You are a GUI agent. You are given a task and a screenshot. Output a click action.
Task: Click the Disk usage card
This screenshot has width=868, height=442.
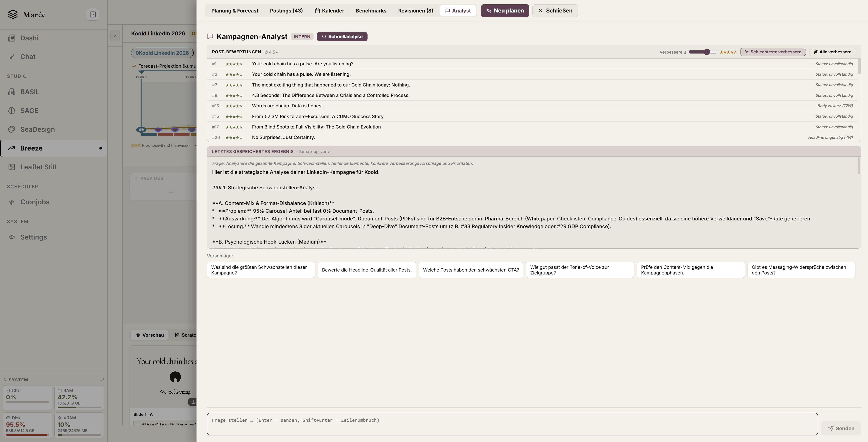[28, 425]
